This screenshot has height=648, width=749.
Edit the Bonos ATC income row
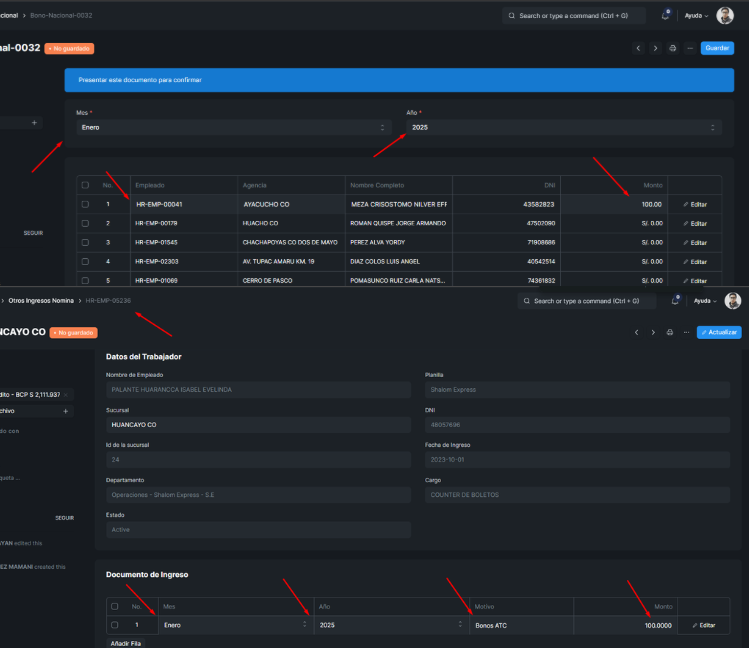tap(704, 625)
